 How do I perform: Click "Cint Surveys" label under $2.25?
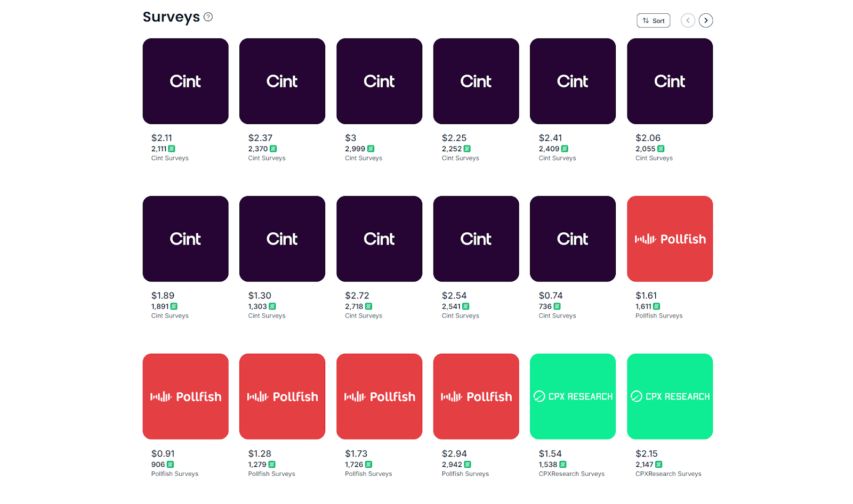[461, 158]
